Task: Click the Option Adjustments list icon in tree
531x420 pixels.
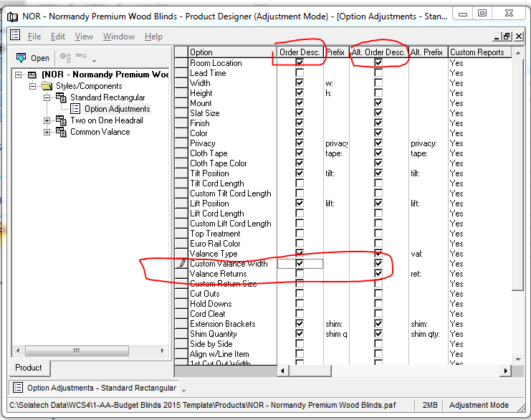Action: tap(75, 109)
